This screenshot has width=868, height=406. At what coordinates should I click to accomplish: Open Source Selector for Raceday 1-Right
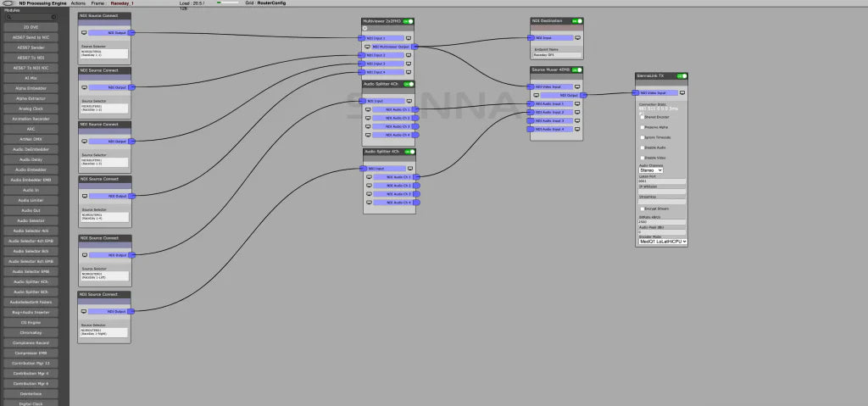[104, 332]
